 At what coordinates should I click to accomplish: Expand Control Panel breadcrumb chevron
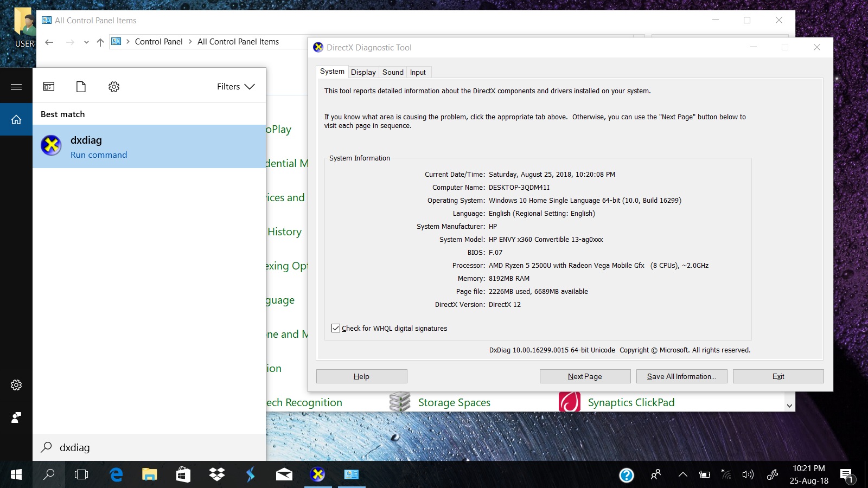pos(190,42)
